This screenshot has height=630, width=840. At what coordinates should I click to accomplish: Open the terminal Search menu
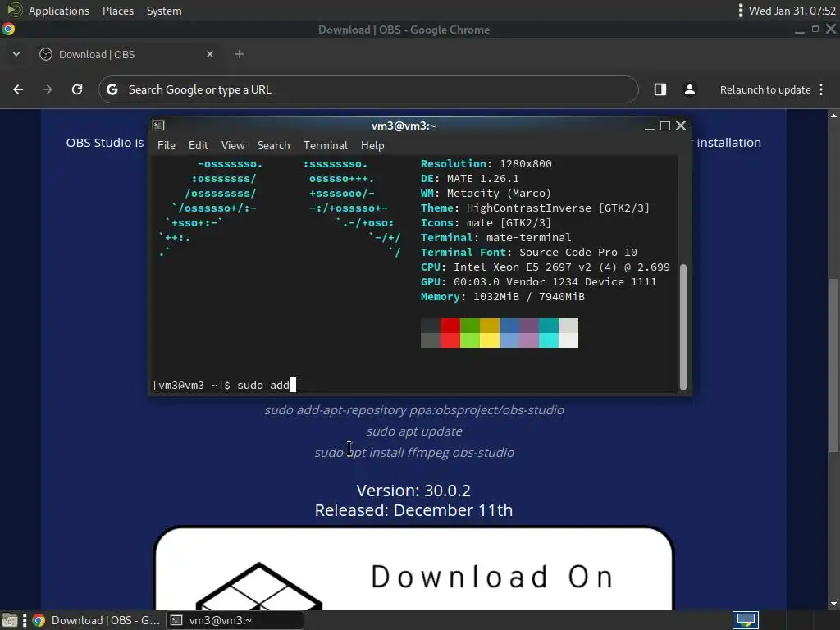click(x=273, y=145)
